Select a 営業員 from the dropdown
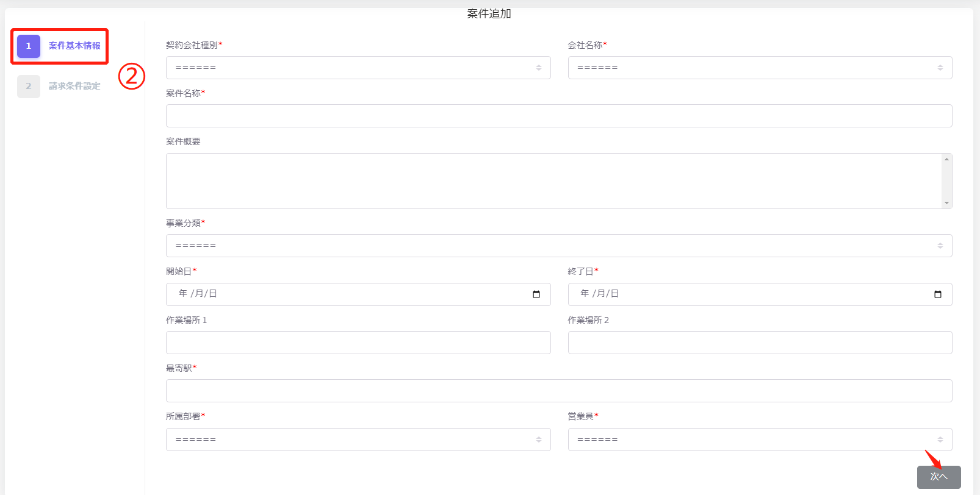The height and width of the screenshot is (495, 980). (x=760, y=440)
